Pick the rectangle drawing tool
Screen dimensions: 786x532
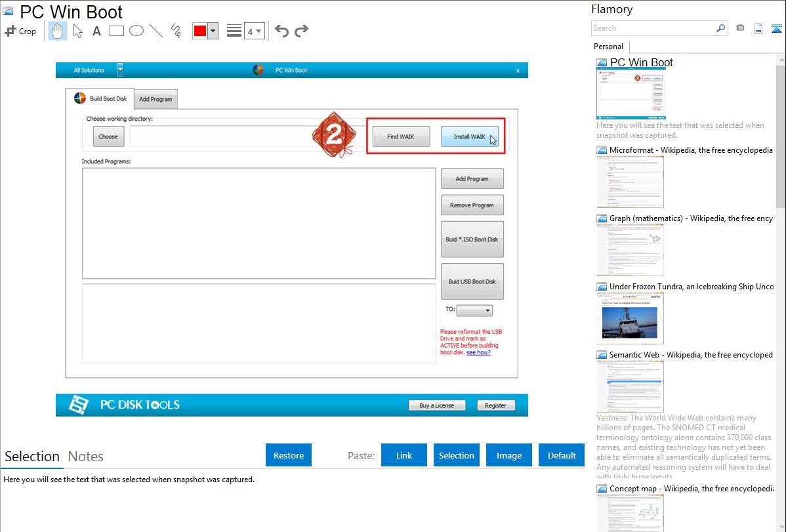pos(117,31)
